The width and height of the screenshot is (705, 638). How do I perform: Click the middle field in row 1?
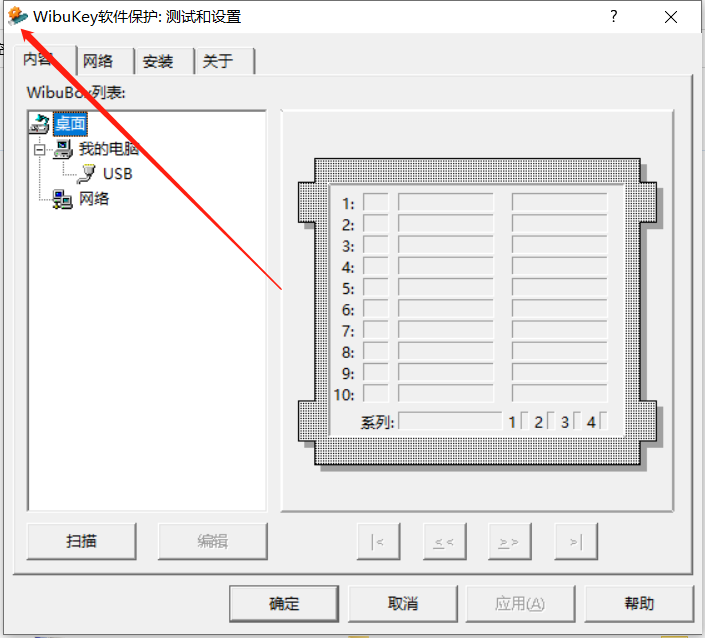pyautogui.click(x=446, y=202)
